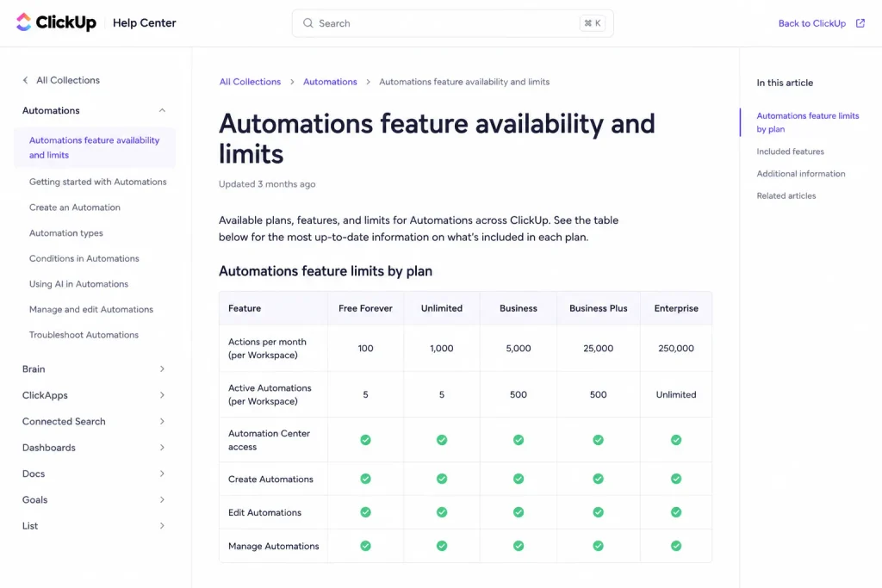
Task: Open Create an Automation article
Action: tap(75, 207)
